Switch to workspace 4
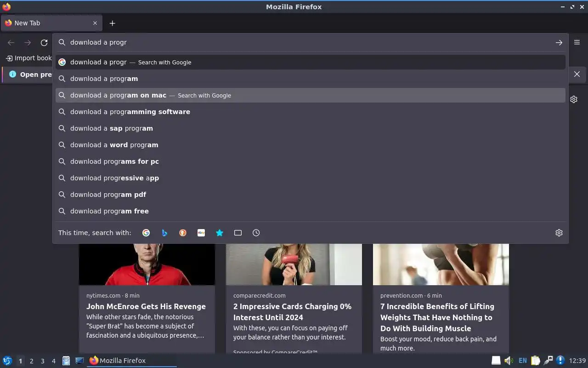Screen dimensions: 588x368 click(53, 361)
